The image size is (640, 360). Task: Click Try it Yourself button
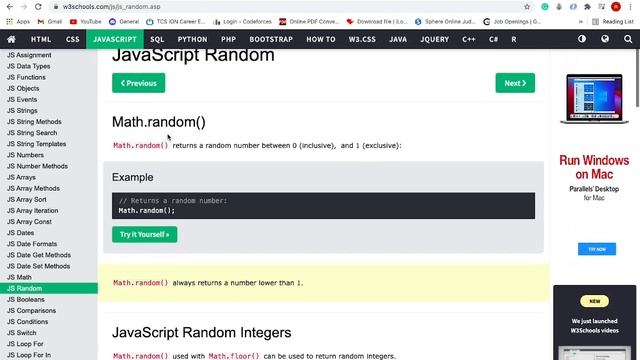point(144,234)
